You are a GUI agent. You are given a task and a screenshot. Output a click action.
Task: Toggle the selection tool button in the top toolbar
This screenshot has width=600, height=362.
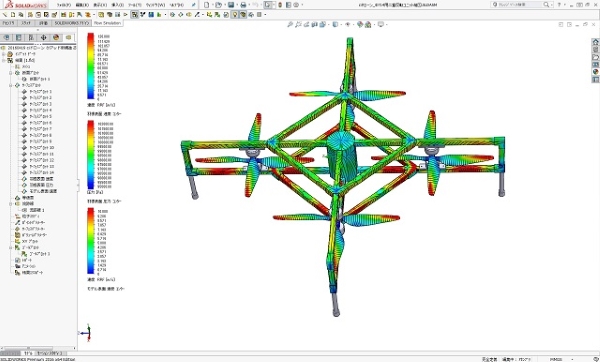(x=268, y=5)
